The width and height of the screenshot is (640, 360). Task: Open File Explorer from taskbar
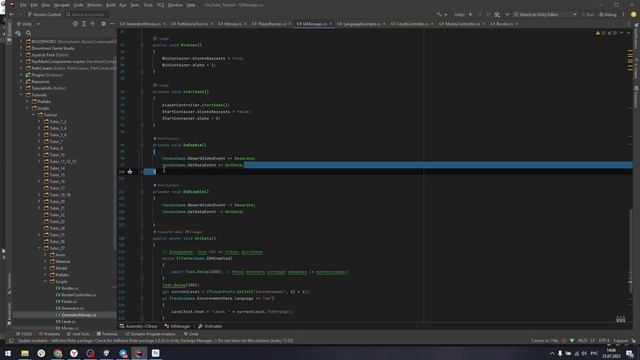(x=25, y=353)
